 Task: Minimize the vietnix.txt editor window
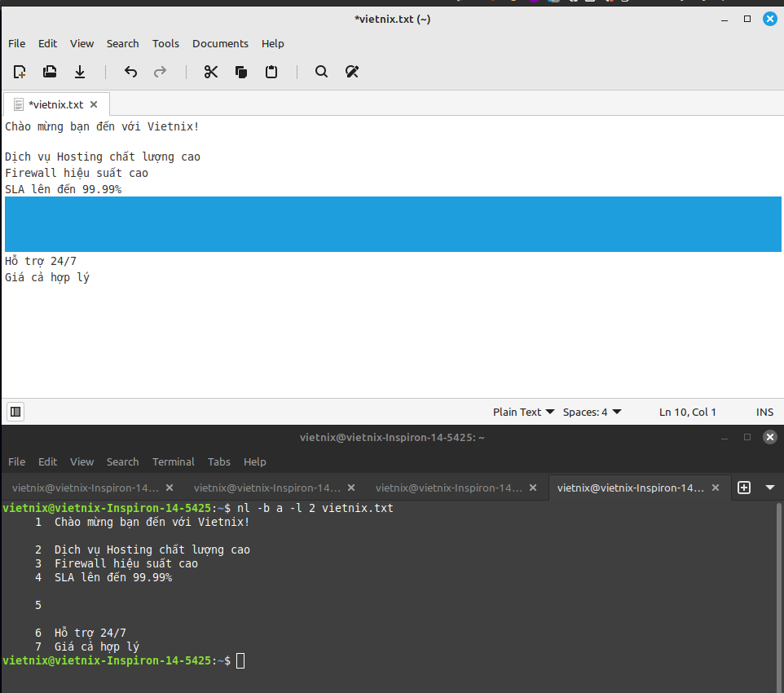(724, 20)
